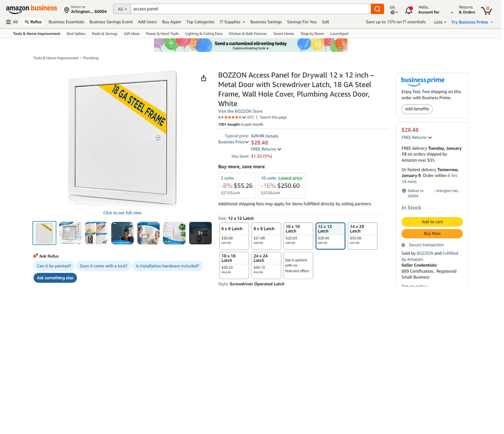The image size is (504, 434).
Task: Open the Business Savings menu item
Action: click(x=266, y=22)
